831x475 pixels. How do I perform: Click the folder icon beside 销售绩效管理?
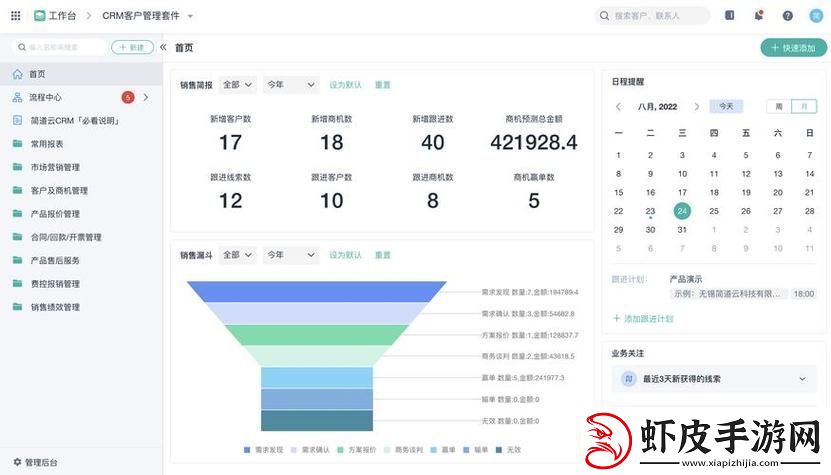point(17,307)
